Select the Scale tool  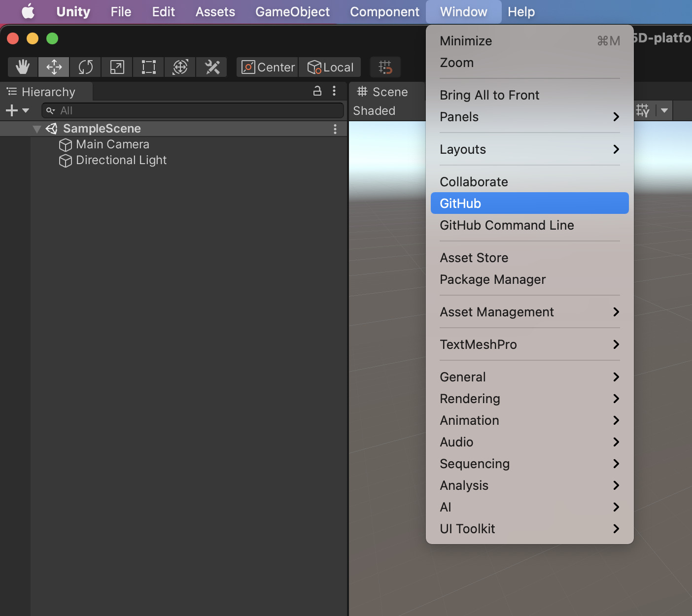117,67
